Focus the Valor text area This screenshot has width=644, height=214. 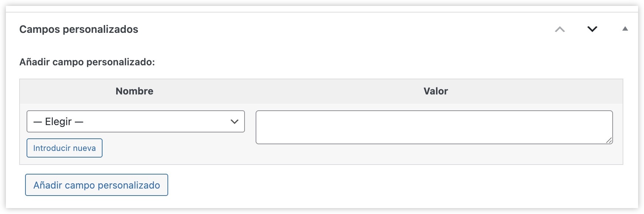click(434, 127)
